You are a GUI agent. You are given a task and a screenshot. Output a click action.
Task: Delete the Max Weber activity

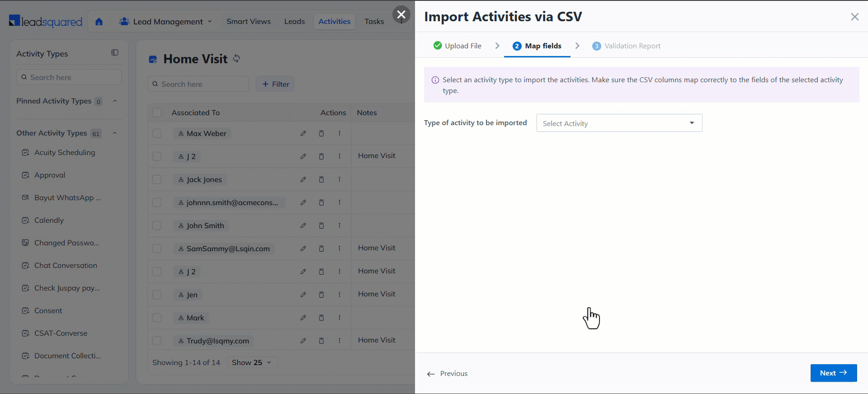(321, 133)
